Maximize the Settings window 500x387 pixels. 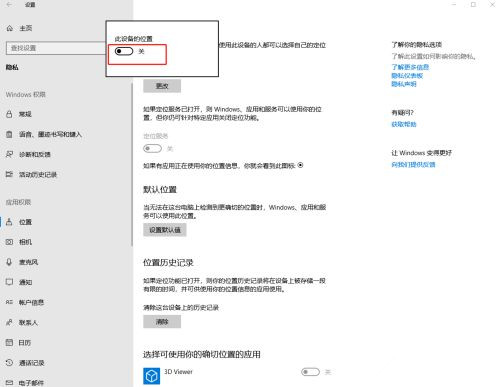[x=473, y=5]
